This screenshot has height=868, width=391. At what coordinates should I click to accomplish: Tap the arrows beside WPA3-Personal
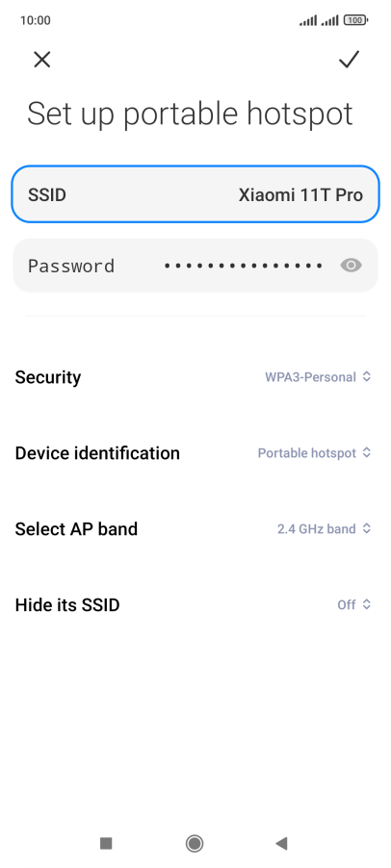tap(366, 377)
